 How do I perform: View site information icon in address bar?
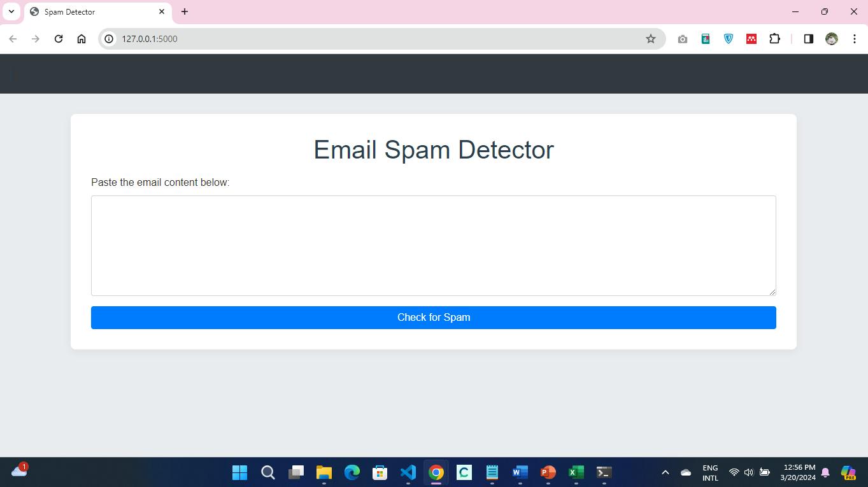coord(109,39)
